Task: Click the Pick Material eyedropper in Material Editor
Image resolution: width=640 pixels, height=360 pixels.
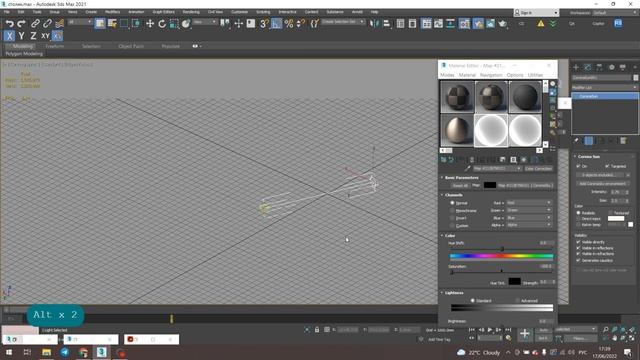Action: click(468, 168)
